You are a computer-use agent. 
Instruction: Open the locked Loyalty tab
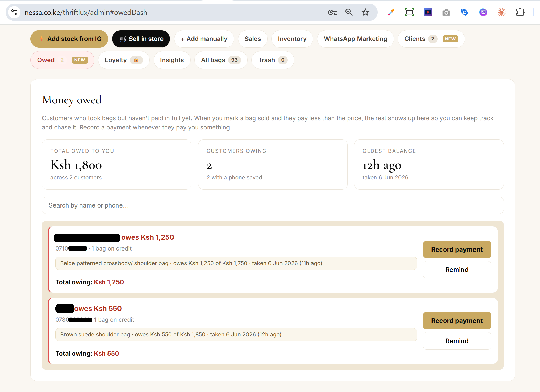click(124, 60)
